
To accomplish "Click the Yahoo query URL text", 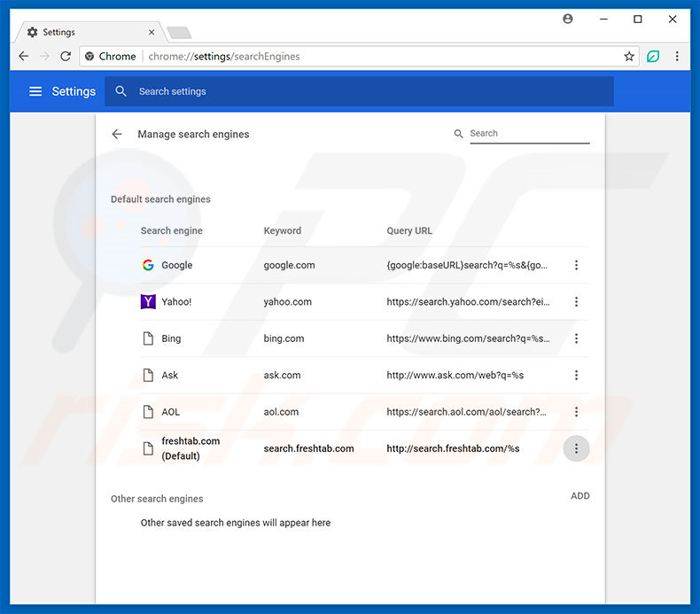I will (468, 302).
